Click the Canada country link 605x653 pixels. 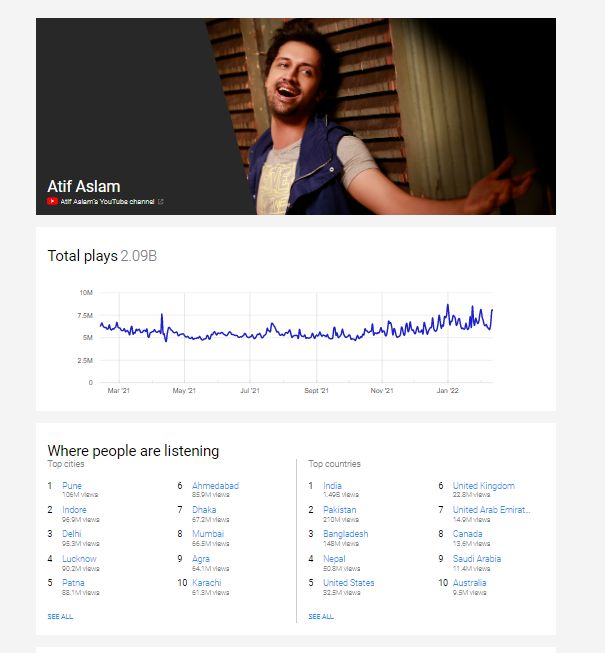pyautogui.click(x=468, y=534)
